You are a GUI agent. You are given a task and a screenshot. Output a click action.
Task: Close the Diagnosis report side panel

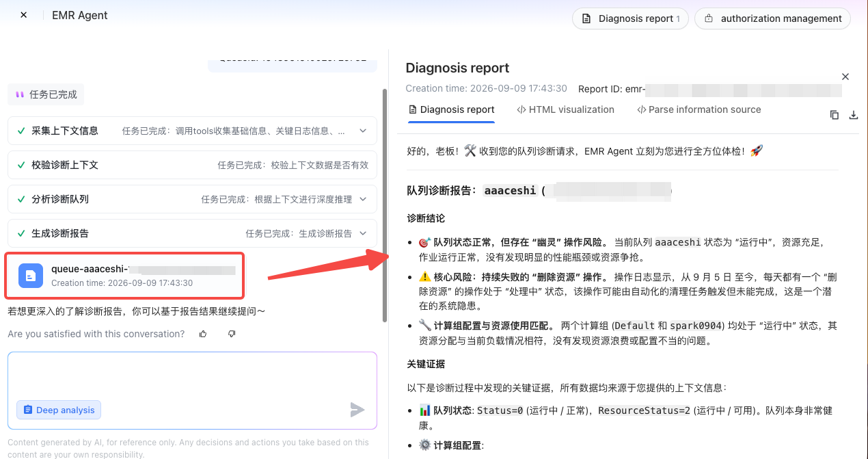[845, 77]
